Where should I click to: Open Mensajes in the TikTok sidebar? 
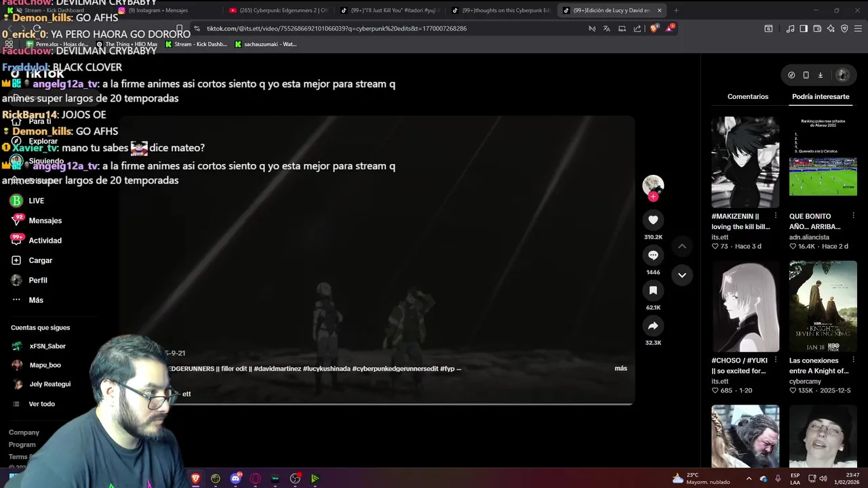coord(37,220)
